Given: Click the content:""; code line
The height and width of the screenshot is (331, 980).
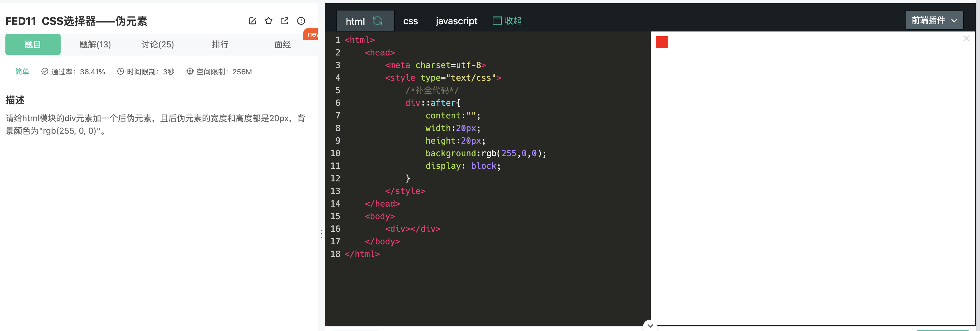Looking at the screenshot, I should (453, 115).
